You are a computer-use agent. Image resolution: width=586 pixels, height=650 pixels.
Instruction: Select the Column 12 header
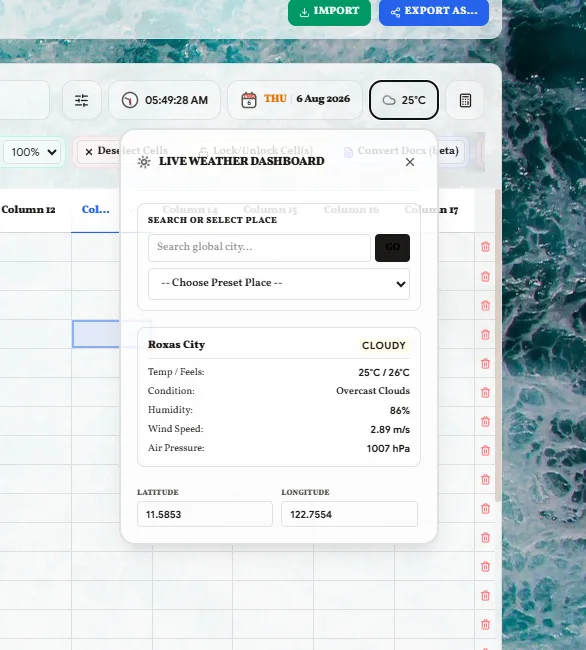(x=28, y=210)
